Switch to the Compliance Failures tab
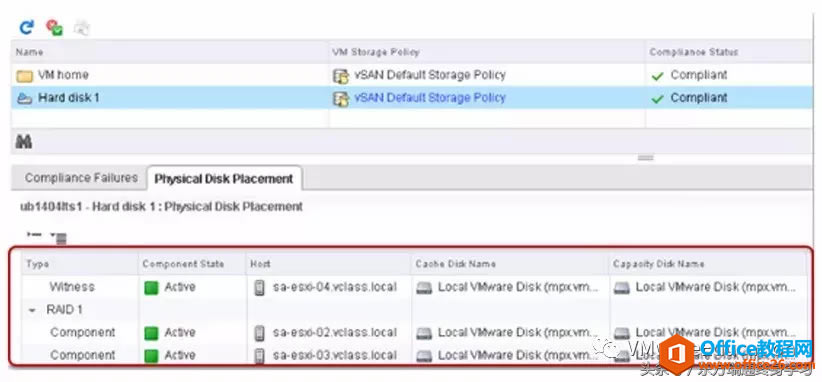Viewport: 822px width, 382px height. tap(81, 178)
